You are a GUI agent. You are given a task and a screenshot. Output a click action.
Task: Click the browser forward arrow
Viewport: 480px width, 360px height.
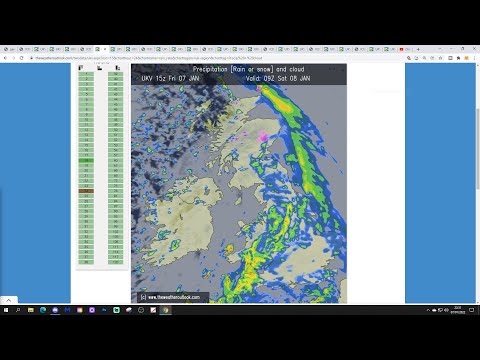pyautogui.click(x=13, y=58)
